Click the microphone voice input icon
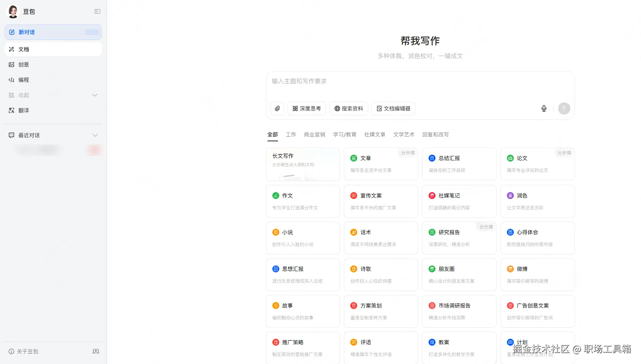The width and height of the screenshot is (641, 364). coord(544,108)
